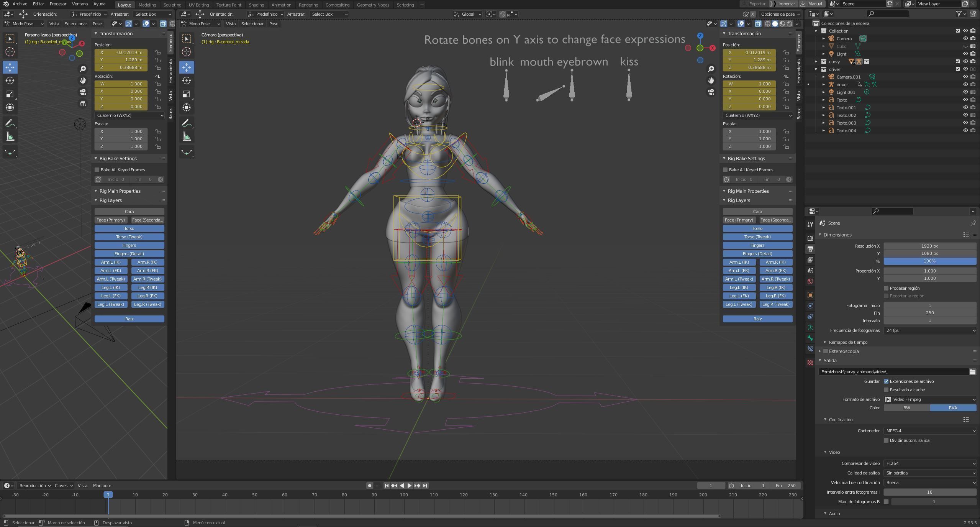Click the resolution percentage 100% slider
This screenshot has height=527, width=980.
click(x=930, y=261)
